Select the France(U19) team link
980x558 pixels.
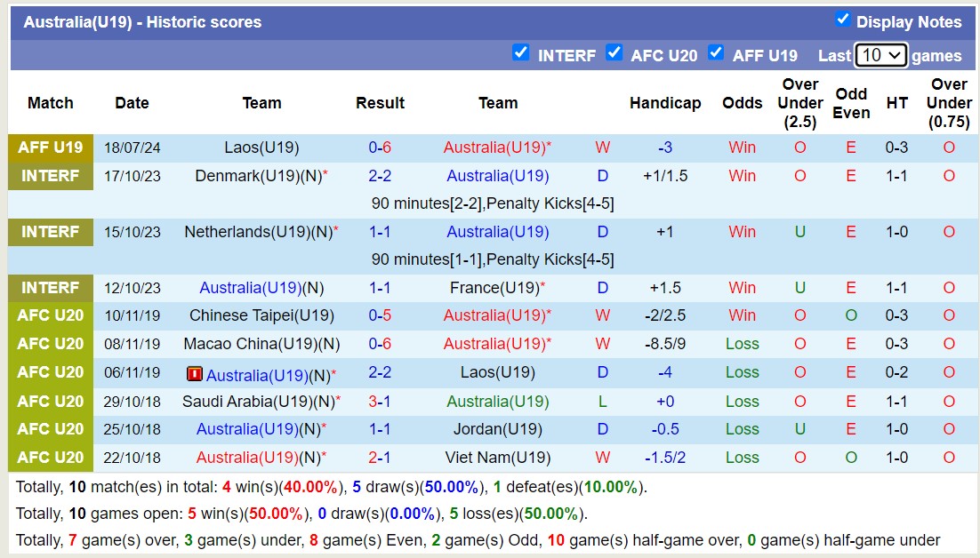click(x=494, y=288)
